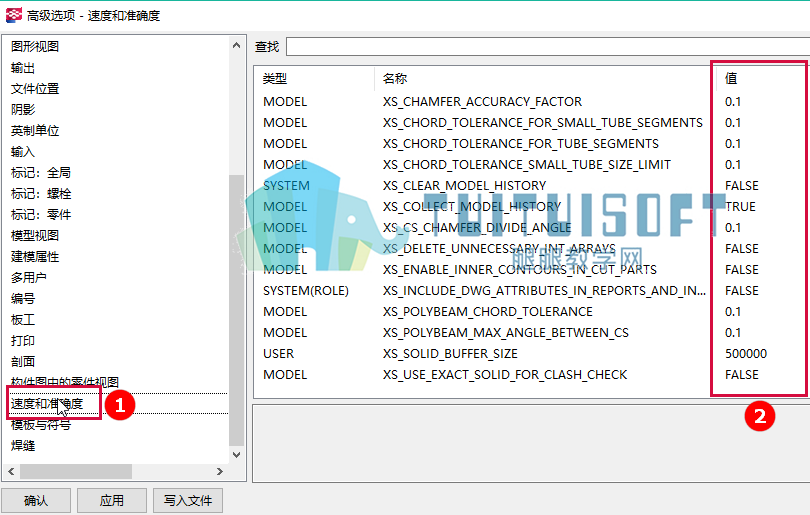Select the 输出 category
This screenshot has width=810, height=515.
(23, 68)
